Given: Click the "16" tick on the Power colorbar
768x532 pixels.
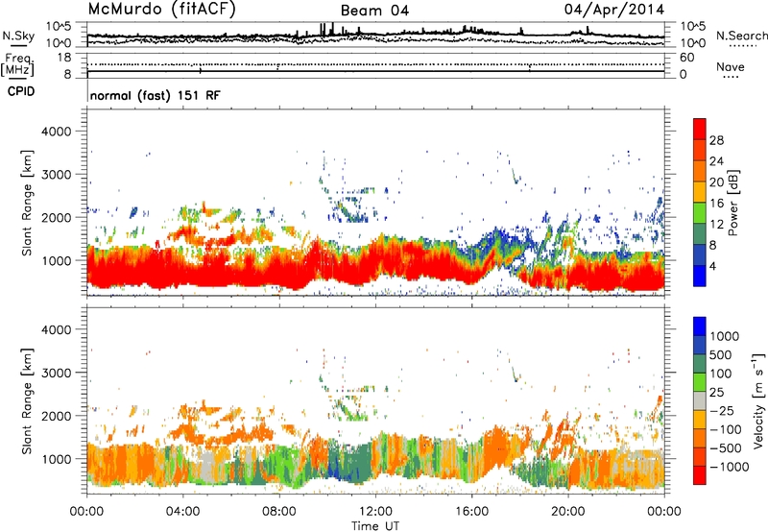Looking at the screenshot, I should pyautogui.click(x=716, y=203).
